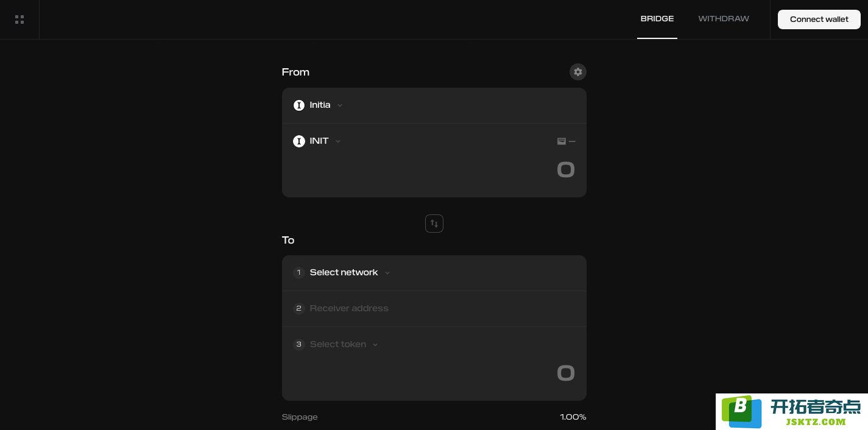
Task: Click the wallet balance icon
Action: 562,141
